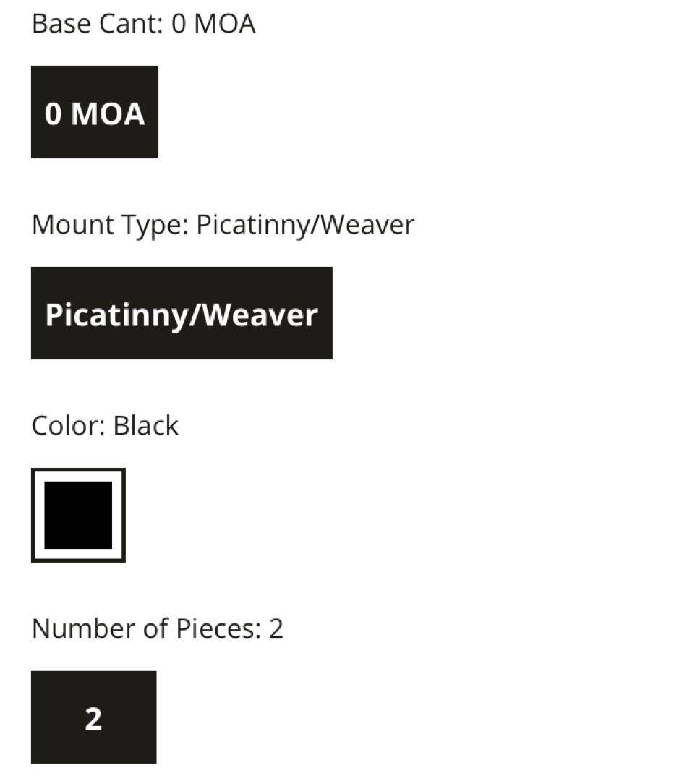Select the 0 MOA base cant option
The width and height of the screenshot is (700, 781).
94,112
